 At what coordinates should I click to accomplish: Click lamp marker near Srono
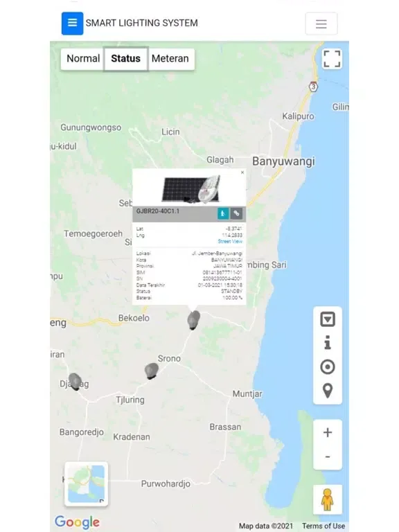pos(152,371)
